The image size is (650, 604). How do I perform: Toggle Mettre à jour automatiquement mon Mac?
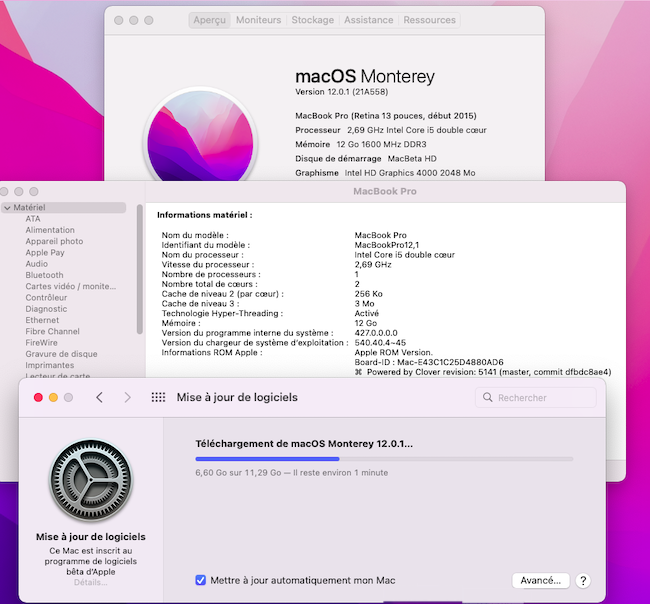point(201,580)
